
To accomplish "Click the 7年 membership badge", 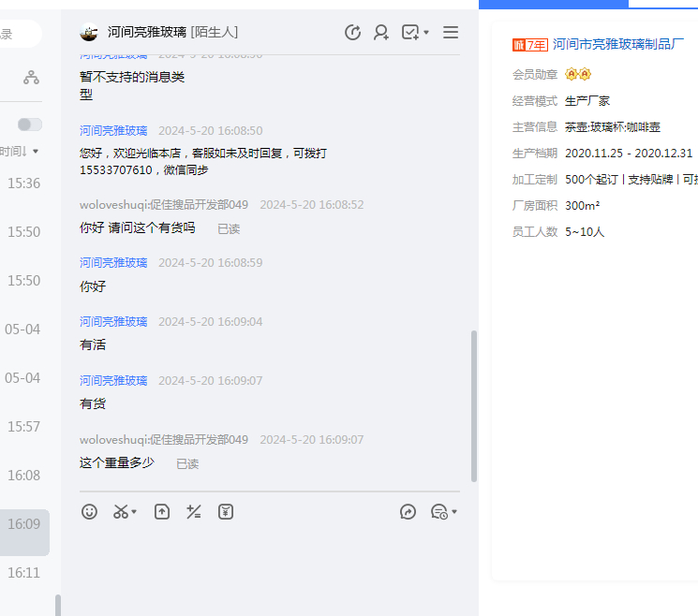I will (529, 45).
